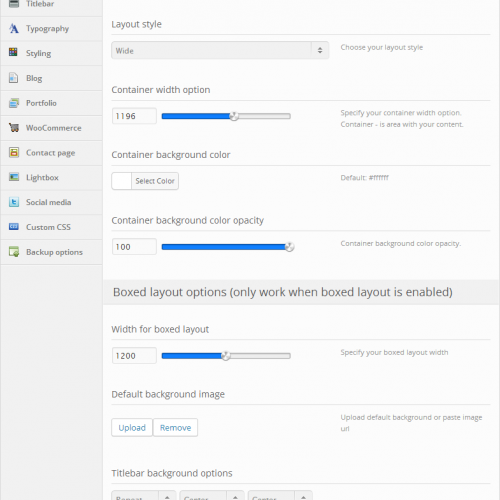Image resolution: width=500 pixels, height=500 pixels.
Task: Click the Lightbox picture icon
Action: pos(14,177)
